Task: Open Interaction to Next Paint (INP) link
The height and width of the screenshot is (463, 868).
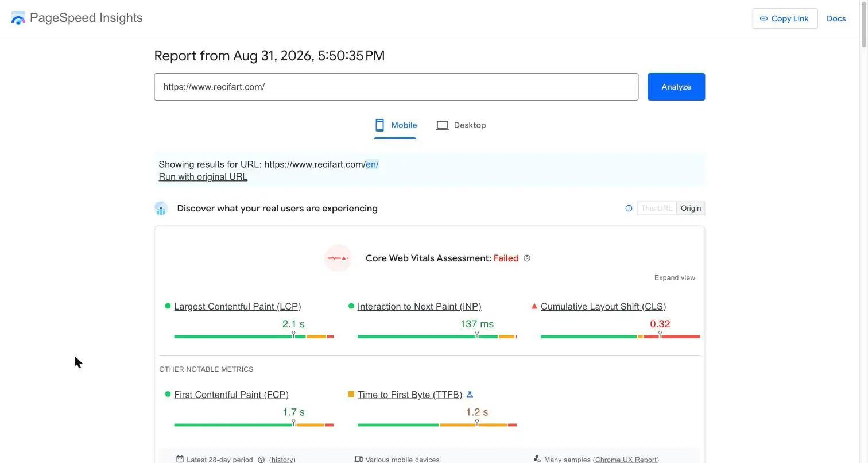Action: pyautogui.click(x=419, y=306)
